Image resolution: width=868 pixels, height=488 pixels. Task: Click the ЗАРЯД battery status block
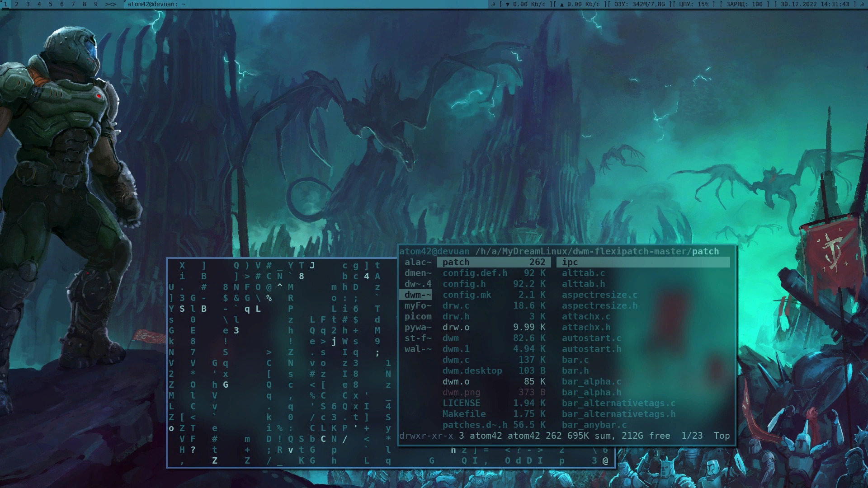[744, 4]
